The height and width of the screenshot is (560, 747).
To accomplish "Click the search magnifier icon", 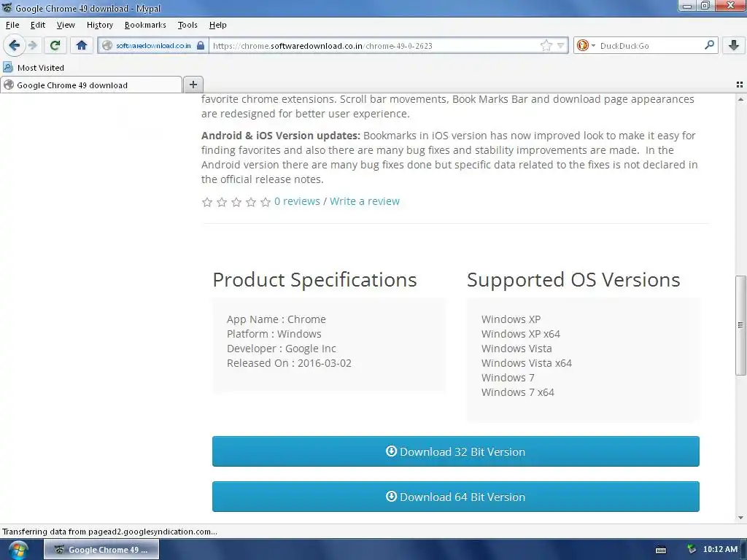I will pyautogui.click(x=709, y=45).
